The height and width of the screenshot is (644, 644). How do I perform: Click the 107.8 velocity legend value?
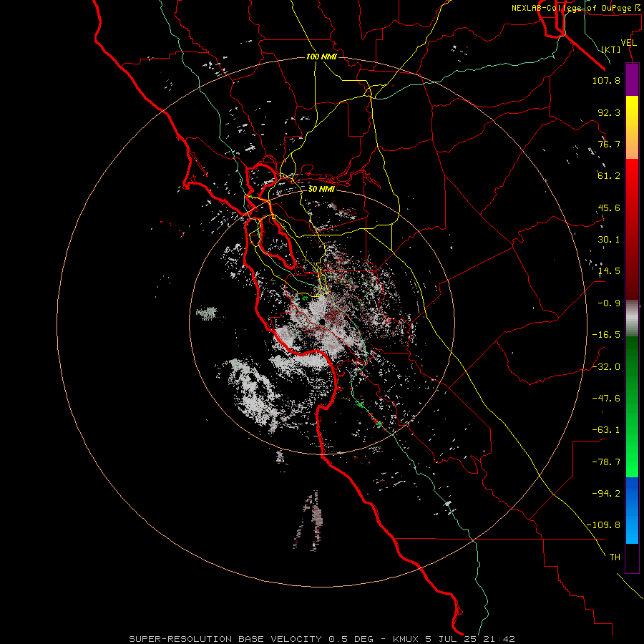pyautogui.click(x=606, y=80)
